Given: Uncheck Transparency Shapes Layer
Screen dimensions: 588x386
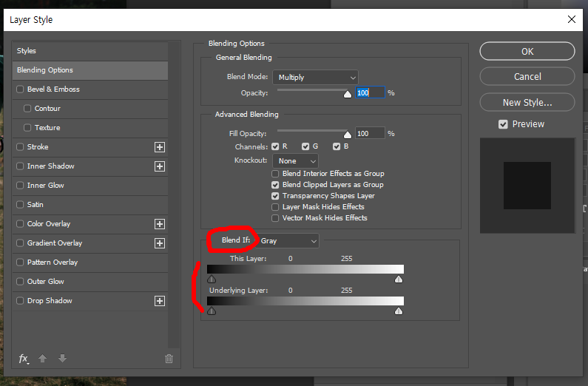Looking at the screenshot, I should [275, 196].
